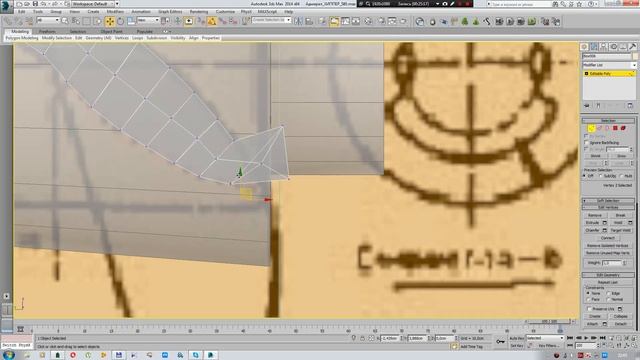Click the Play Animation button
This screenshot has width=640, height=360.
(586, 338)
